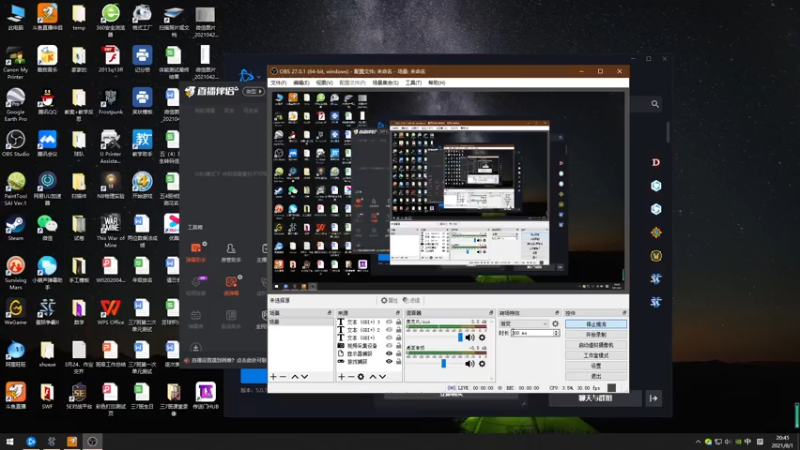This screenshot has width=800, height=450.
Task: Click the 工作室模式 studio mode button
Action: [x=596, y=355]
